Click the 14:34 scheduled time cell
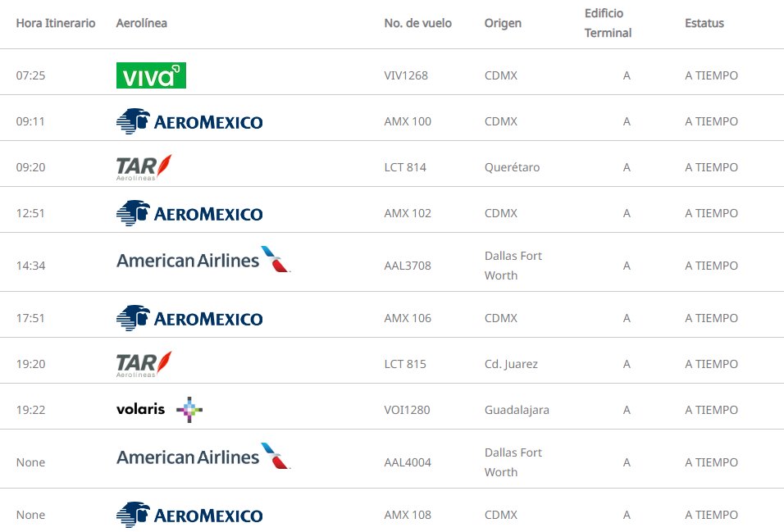This screenshot has height=532, width=784. (x=30, y=266)
